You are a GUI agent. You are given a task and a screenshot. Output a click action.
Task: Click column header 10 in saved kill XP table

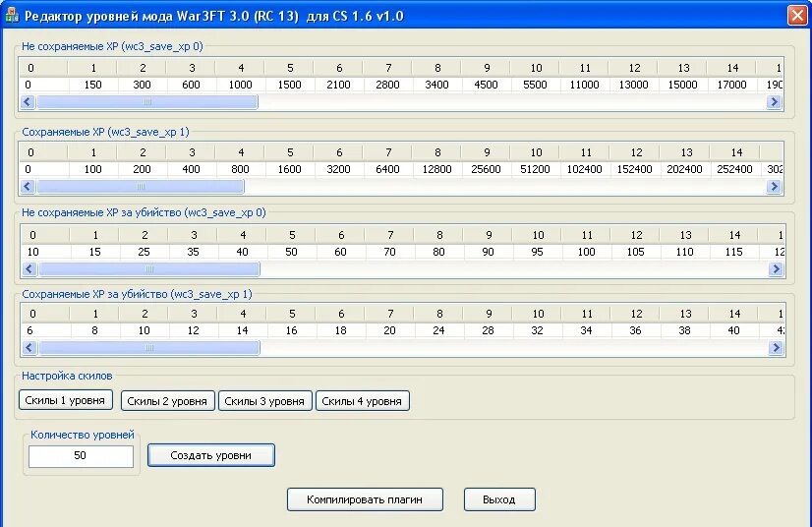point(538,314)
